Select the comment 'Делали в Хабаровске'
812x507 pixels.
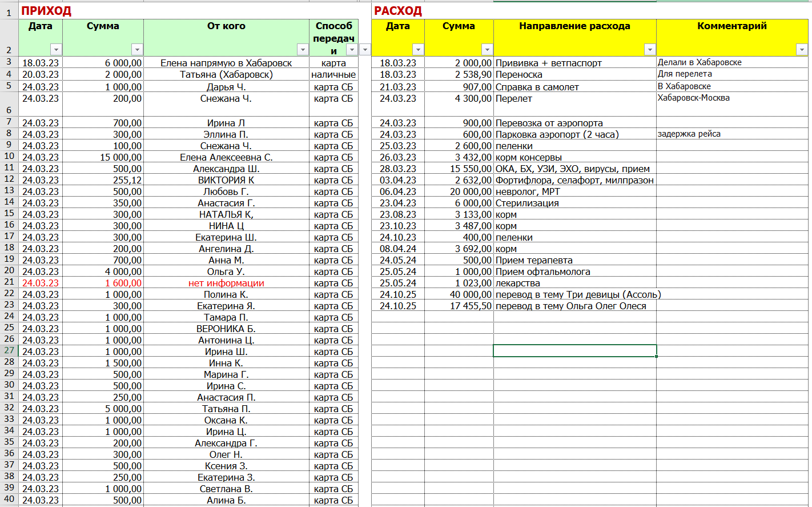coord(732,63)
